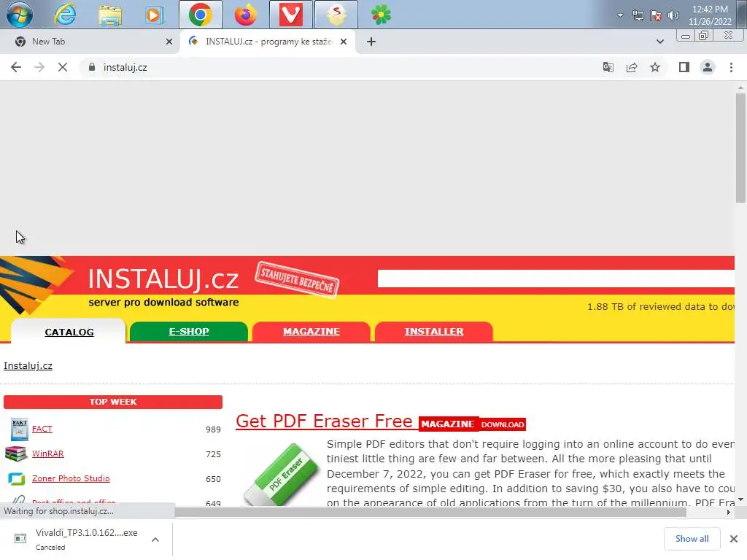Stop loading the page
747x560 pixels.
pos(63,67)
